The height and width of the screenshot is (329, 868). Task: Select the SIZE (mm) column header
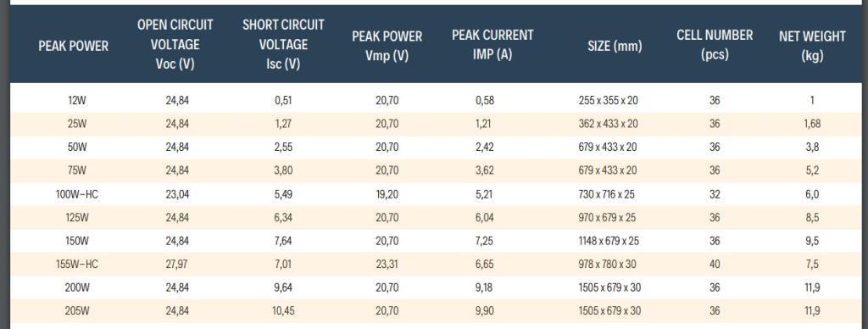coord(615,46)
